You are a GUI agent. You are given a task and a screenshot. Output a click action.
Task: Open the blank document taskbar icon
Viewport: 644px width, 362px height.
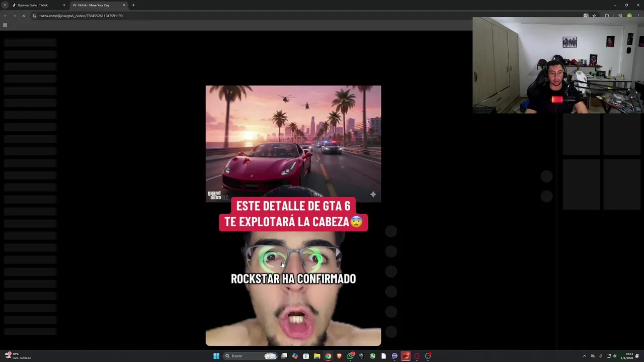pos(383,356)
